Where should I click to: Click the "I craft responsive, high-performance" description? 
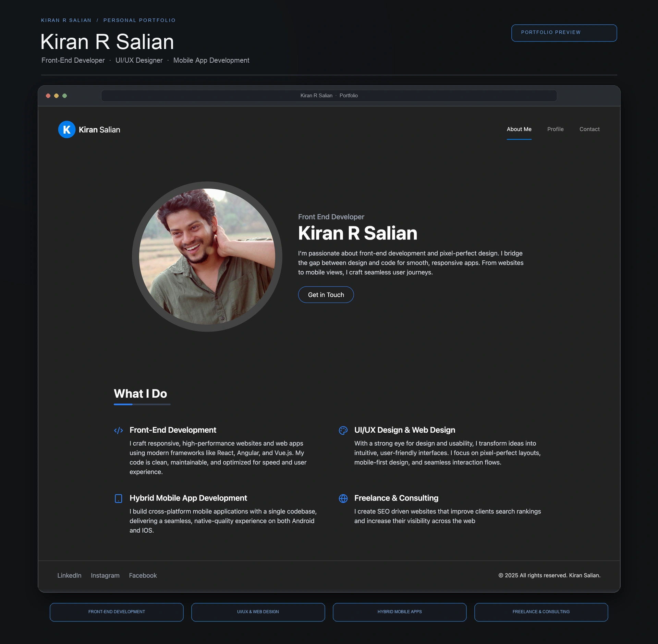point(218,458)
